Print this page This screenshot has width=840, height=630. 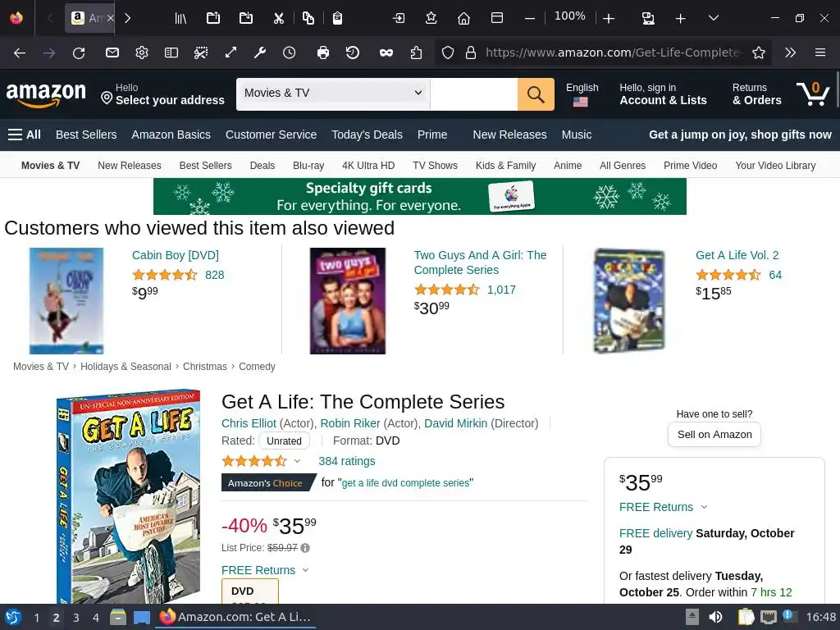323,52
